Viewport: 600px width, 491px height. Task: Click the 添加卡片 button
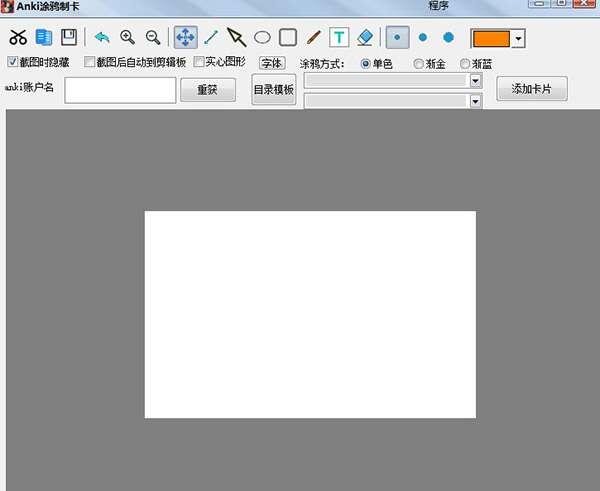pos(531,89)
